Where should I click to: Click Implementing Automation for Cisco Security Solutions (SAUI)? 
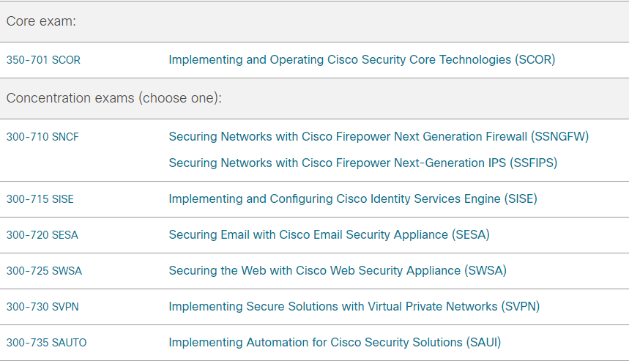tap(335, 343)
